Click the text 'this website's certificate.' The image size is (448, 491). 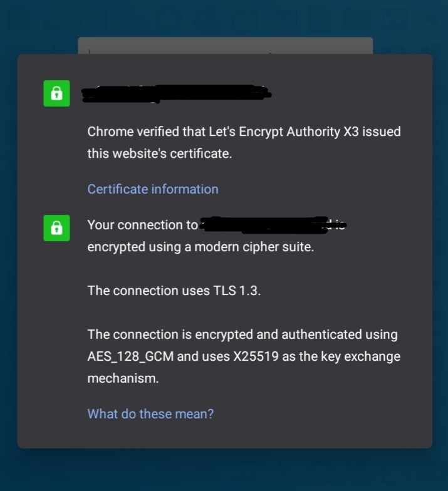159,153
